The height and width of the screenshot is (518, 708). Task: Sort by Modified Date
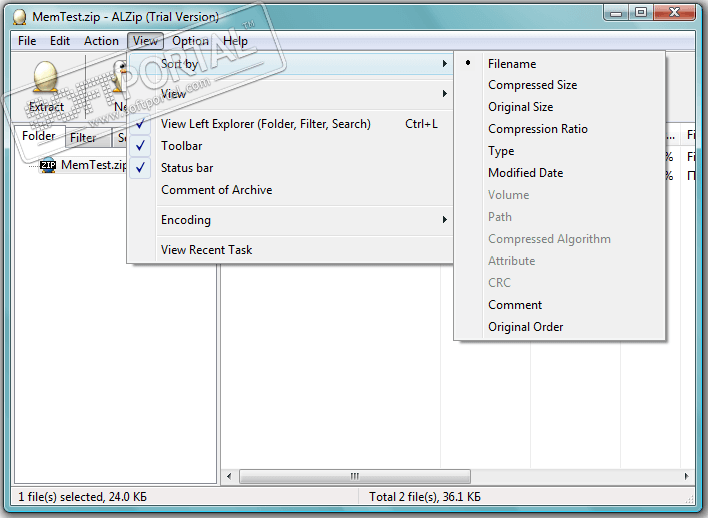[x=559, y=173]
